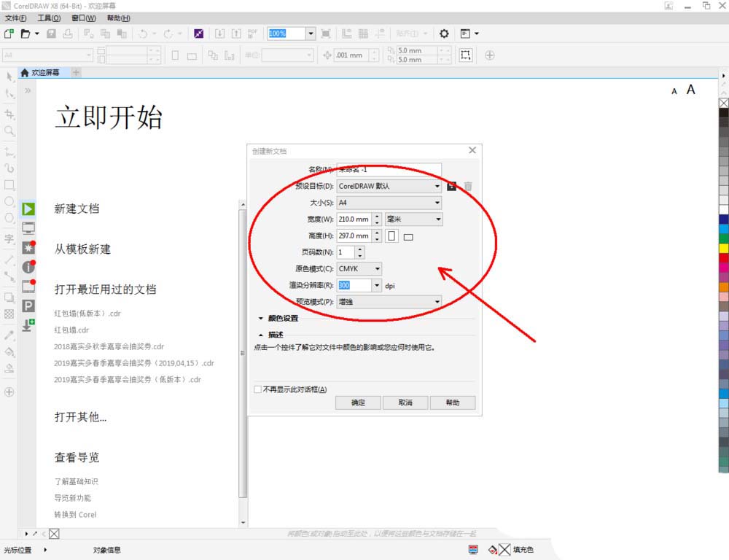
Task: Expand the 颜色设置 section
Action: pos(261,319)
